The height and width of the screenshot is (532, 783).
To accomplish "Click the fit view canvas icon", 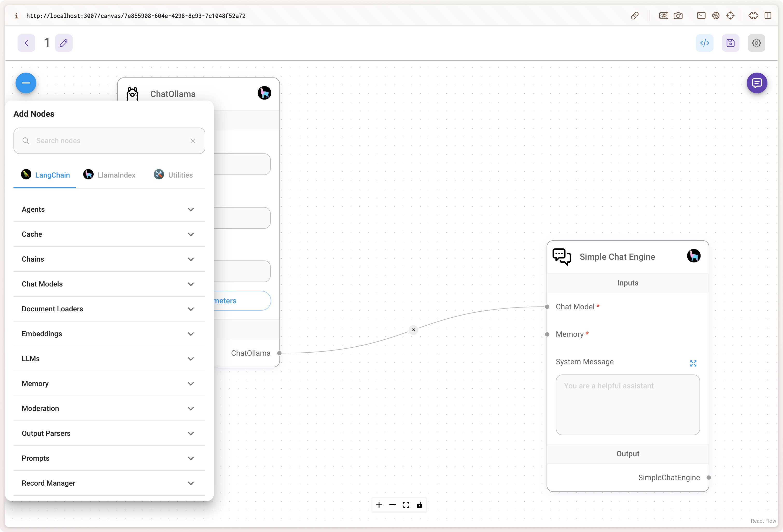I will coord(406,505).
